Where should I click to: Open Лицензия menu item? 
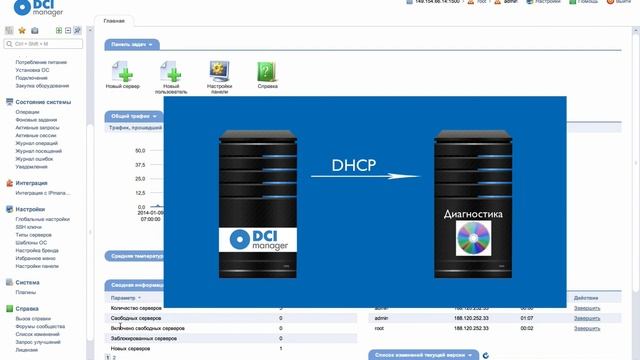pyautogui.click(x=27, y=350)
